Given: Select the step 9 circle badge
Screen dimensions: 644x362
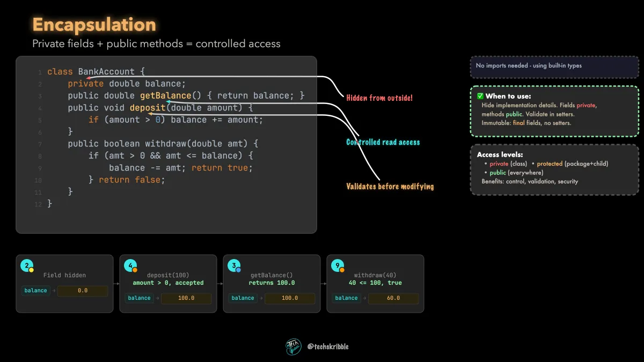Looking at the screenshot, I should click(x=338, y=265).
